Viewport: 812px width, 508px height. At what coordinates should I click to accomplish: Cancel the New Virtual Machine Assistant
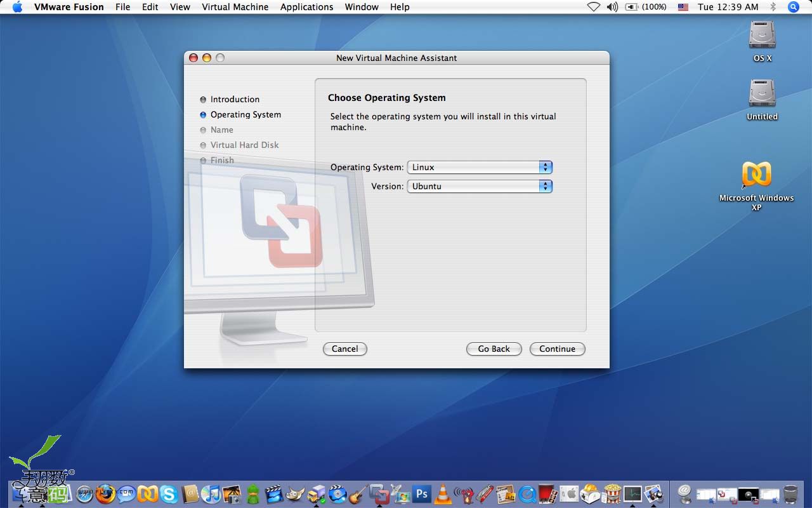[x=344, y=349]
